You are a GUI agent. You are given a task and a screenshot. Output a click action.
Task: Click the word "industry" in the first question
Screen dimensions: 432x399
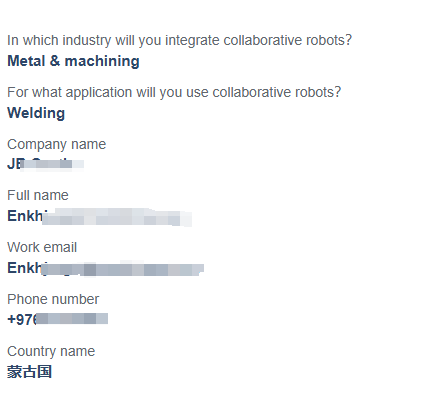pyautogui.click(x=87, y=40)
